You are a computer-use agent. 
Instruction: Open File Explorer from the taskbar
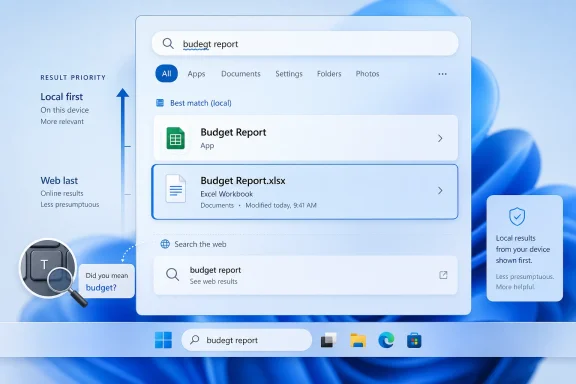(358, 340)
